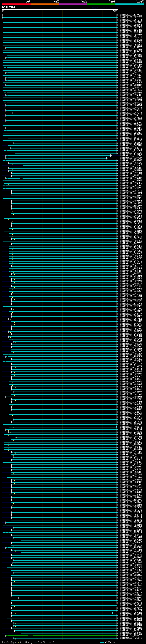Click hit label UniRef100_Q6T705
The image size is (146, 644).
coord(131,309)
